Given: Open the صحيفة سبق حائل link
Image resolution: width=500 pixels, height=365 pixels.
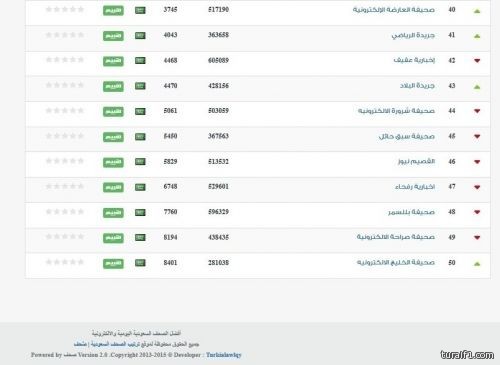Looking at the screenshot, I should (407, 136).
